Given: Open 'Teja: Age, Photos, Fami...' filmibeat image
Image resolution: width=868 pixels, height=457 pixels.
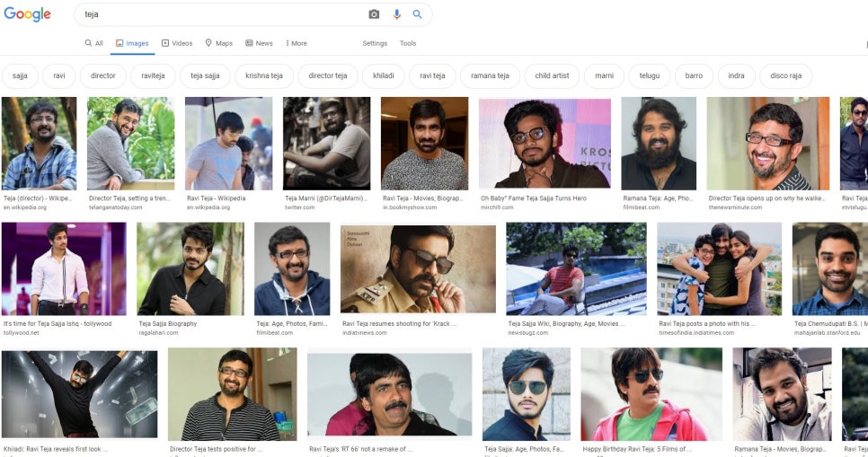Looking at the screenshot, I should 292,268.
